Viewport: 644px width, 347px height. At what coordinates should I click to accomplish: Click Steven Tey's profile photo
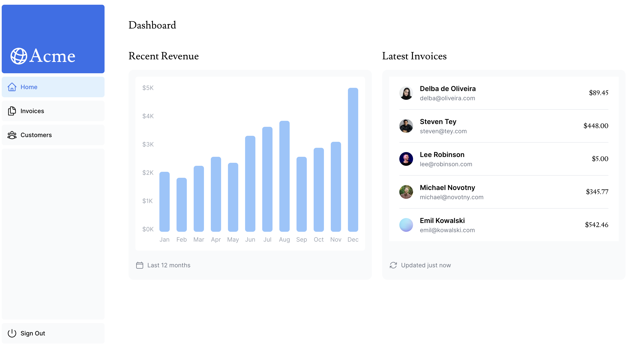(406, 126)
